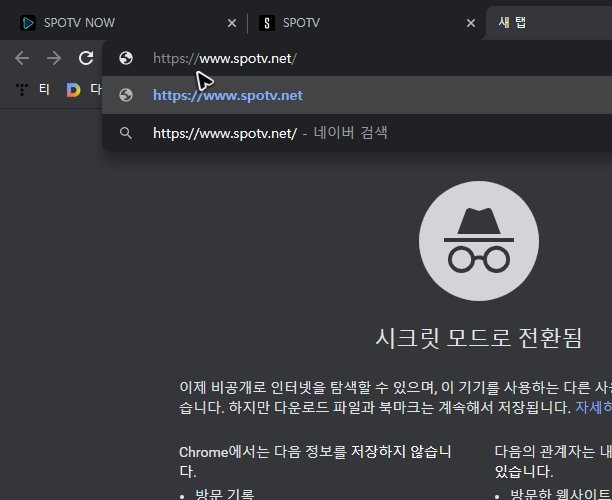Select the 새 탭 tab
The height and width of the screenshot is (500, 612).
click(549, 23)
